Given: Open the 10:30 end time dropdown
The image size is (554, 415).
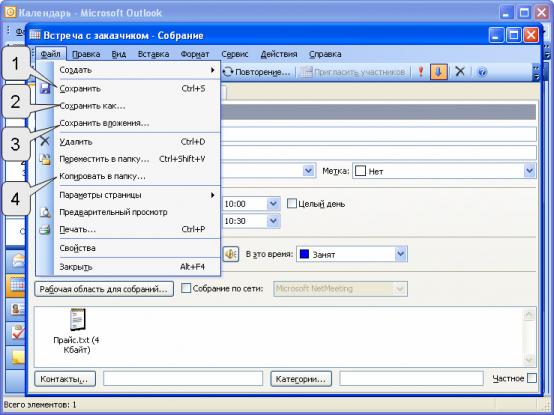Looking at the screenshot, I should tap(273, 221).
